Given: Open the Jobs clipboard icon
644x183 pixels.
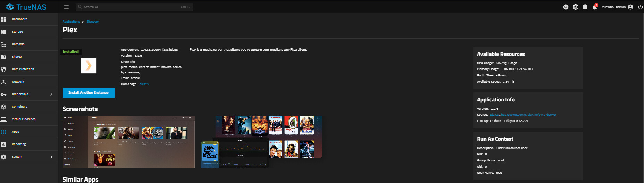Looking at the screenshot, I should [585, 7].
